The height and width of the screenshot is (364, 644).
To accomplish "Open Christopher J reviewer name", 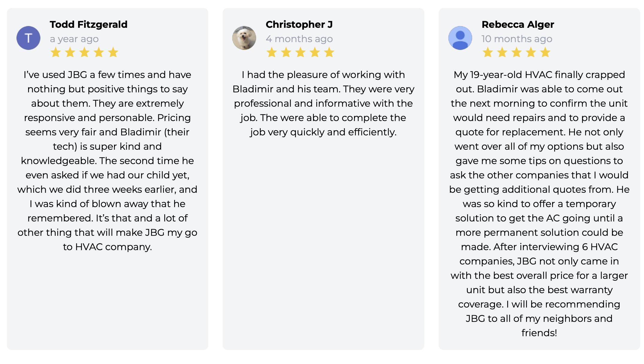I will [299, 25].
